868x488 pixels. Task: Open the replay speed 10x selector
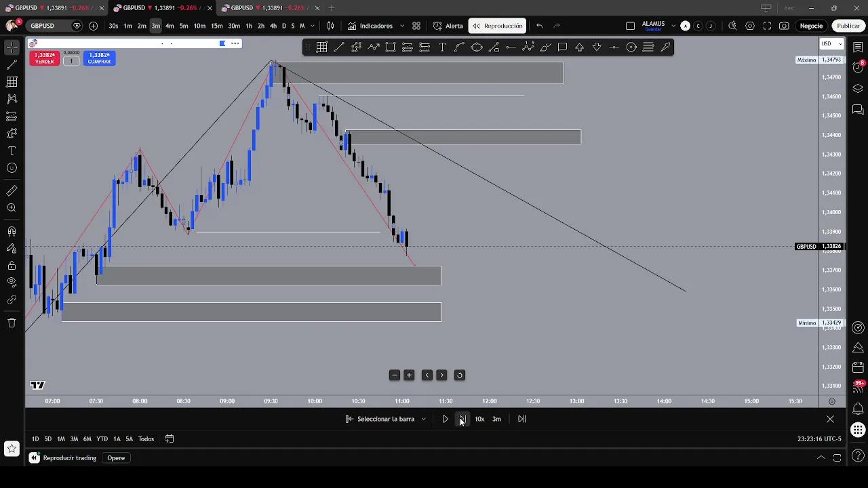coord(479,419)
